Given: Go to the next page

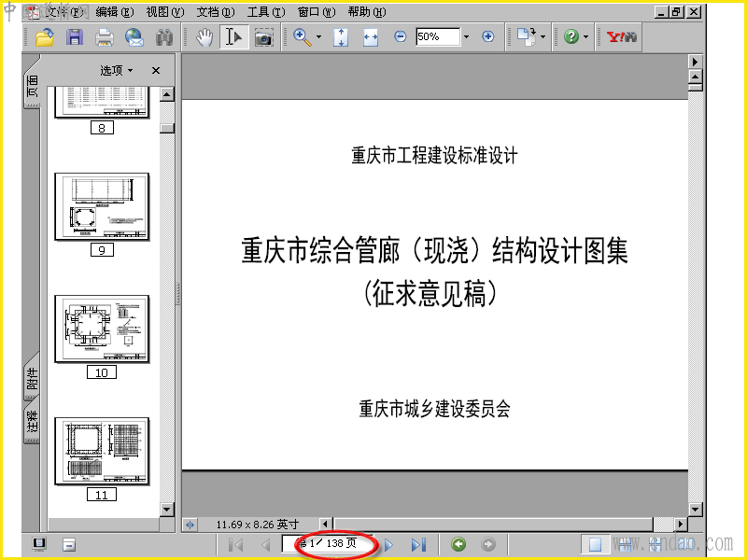Looking at the screenshot, I should [x=388, y=544].
